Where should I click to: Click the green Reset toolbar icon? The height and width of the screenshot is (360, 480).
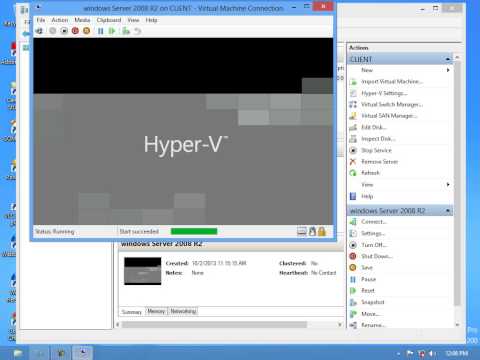point(112,31)
